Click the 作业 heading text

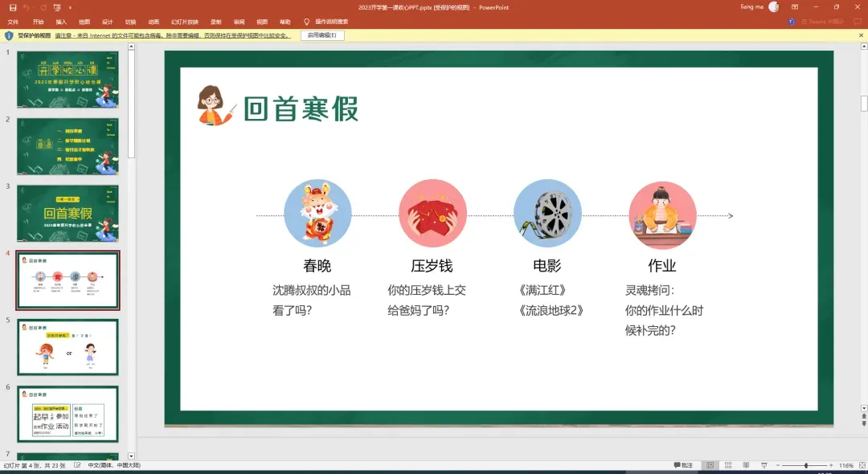[x=662, y=266]
